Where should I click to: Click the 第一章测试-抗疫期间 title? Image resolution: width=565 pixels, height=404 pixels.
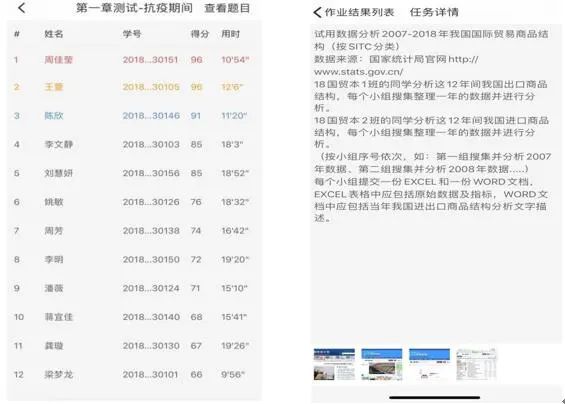(134, 8)
